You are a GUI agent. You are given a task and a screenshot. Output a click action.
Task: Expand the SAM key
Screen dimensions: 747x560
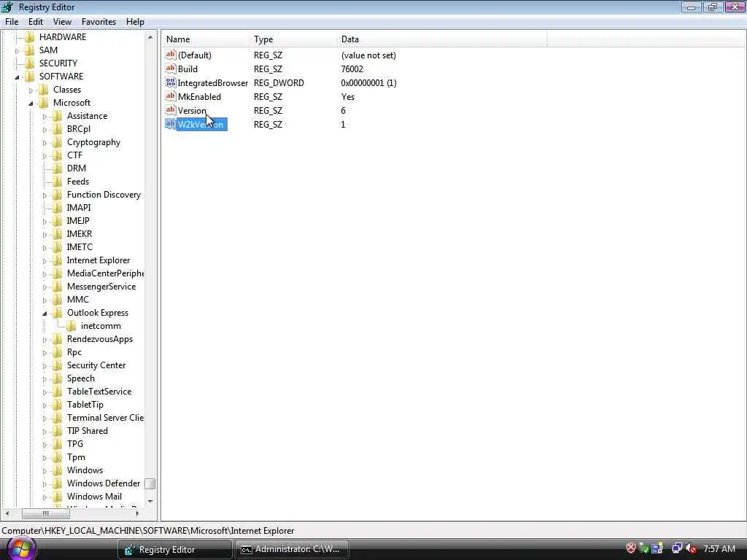click(x=18, y=51)
